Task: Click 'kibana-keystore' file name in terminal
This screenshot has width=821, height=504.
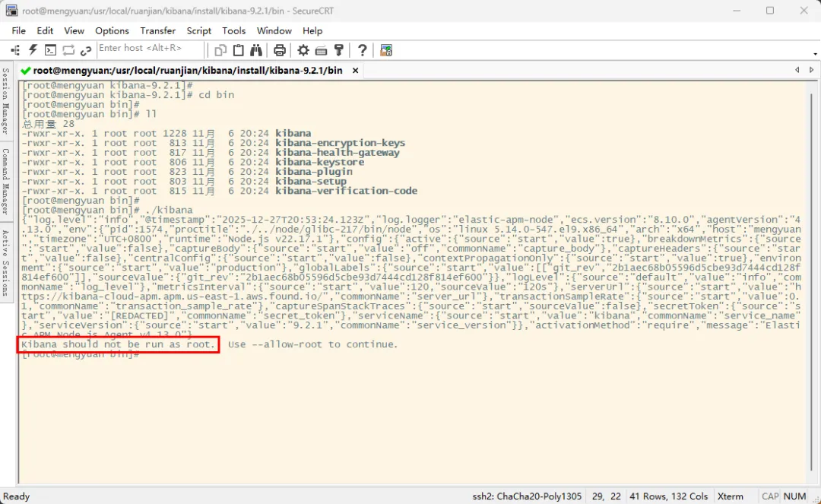Action: 319,162
